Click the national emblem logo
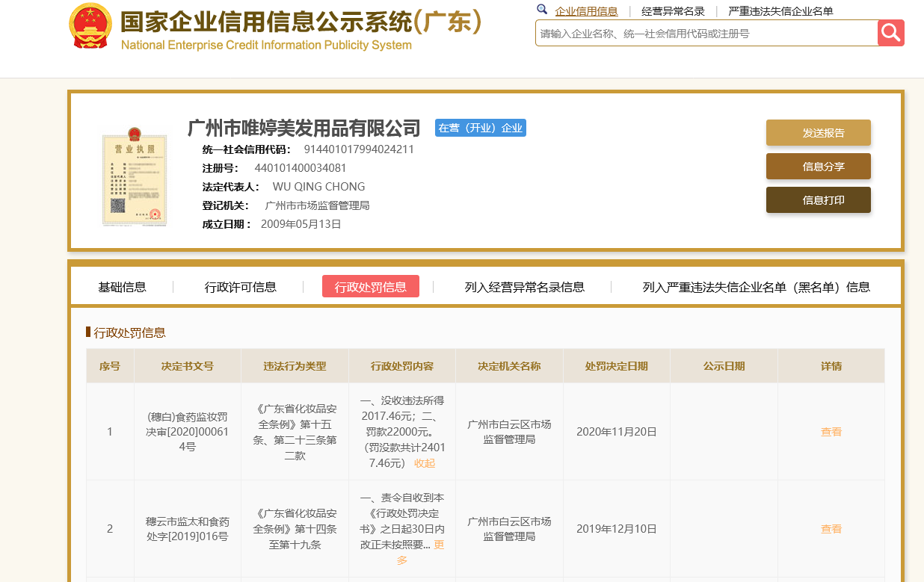924x582 pixels. click(90, 26)
